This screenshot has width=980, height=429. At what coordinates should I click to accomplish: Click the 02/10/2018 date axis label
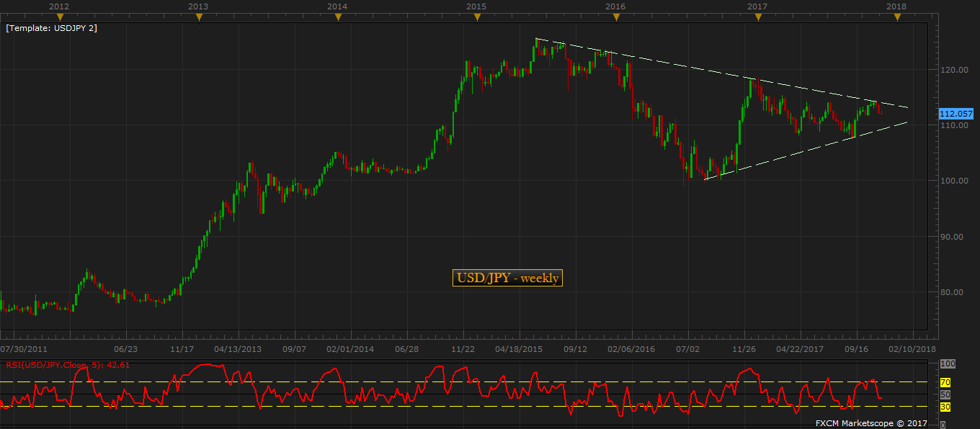pyautogui.click(x=912, y=349)
